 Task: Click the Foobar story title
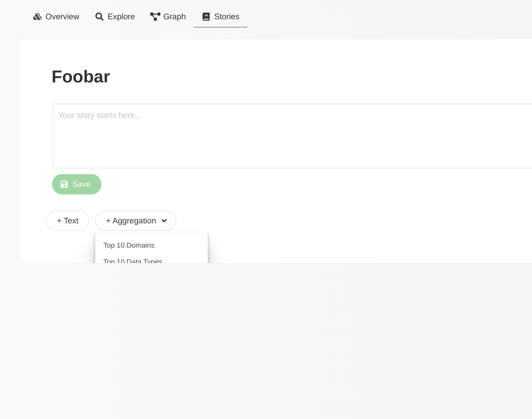(81, 76)
